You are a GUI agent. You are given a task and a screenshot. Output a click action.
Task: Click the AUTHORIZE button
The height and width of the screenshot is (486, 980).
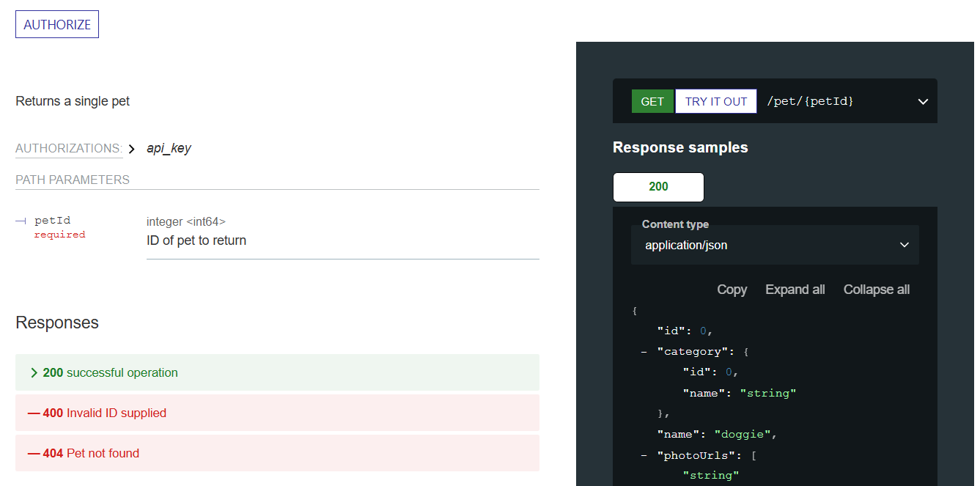56,24
